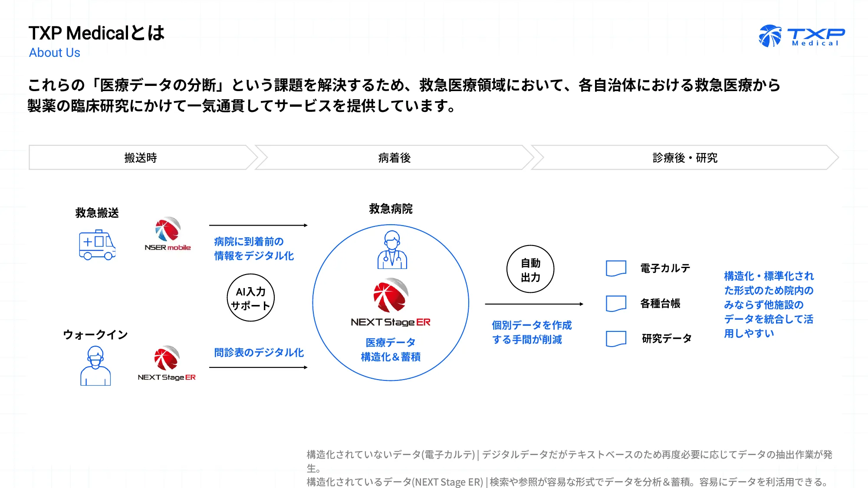Screen dimensions: 868x488
Task: Click the text 問診表のデジタル化
Action: [259, 352]
